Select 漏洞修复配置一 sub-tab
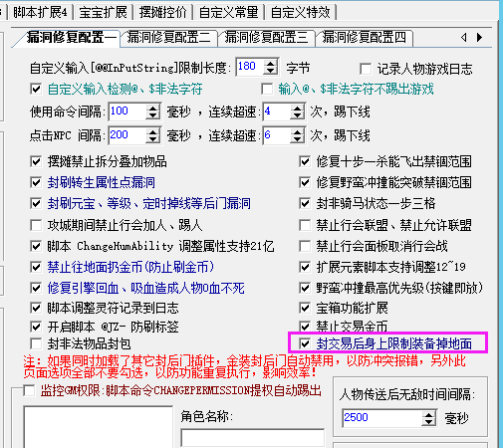Image resolution: width=503 pixels, height=448 pixels. coord(70,38)
